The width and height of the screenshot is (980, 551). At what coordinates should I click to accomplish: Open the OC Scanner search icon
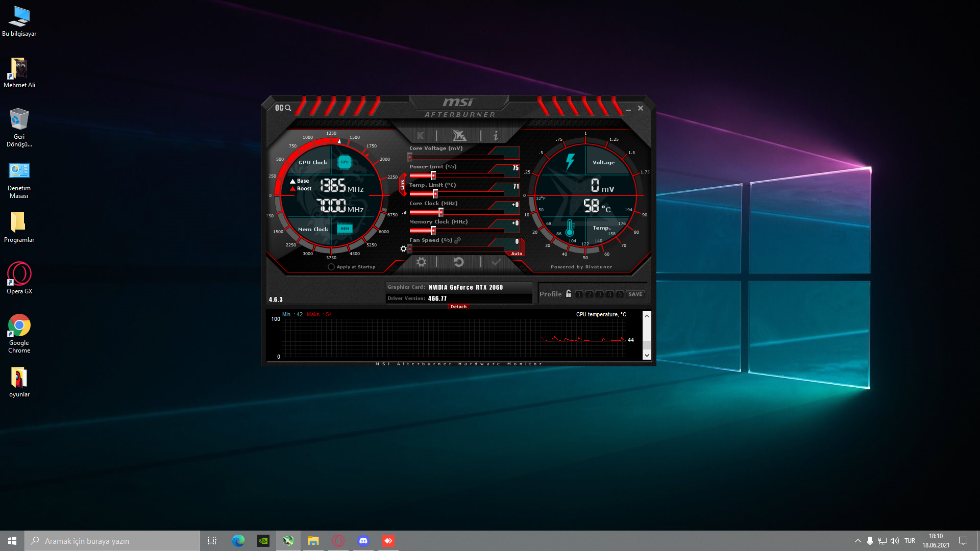click(283, 108)
